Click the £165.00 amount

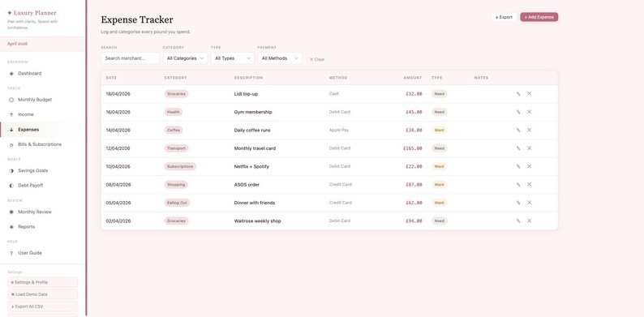point(412,148)
